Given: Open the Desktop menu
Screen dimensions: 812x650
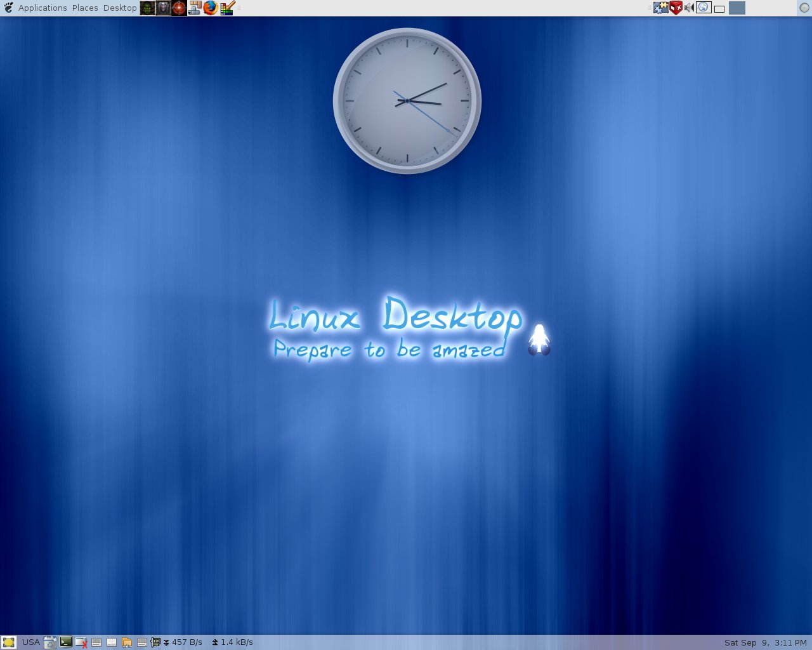Looking at the screenshot, I should [x=120, y=8].
